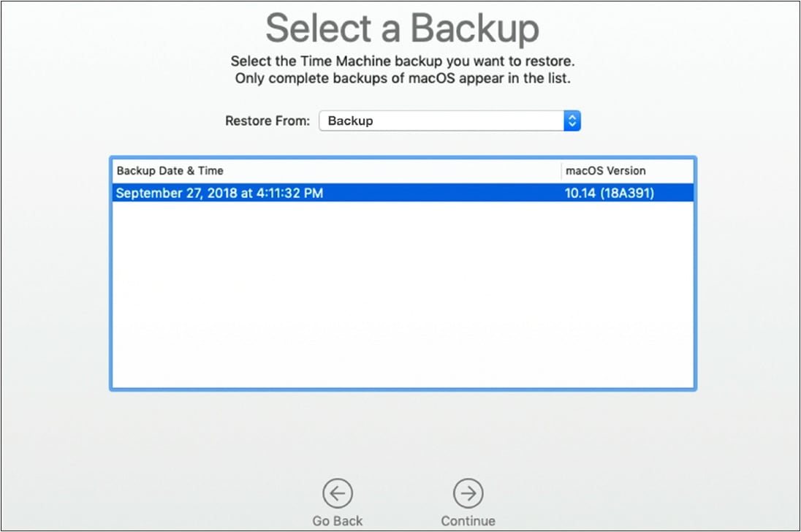Click the blue up-down arrows on the Backup dropdown
Image resolution: width=801 pixels, height=532 pixels.
572,120
